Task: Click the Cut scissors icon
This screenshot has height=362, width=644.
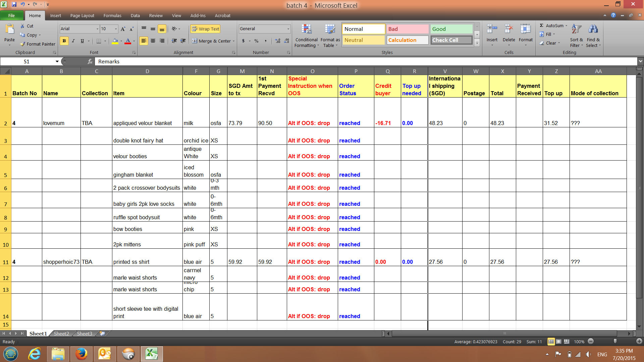Action: click(x=22, y=26)
